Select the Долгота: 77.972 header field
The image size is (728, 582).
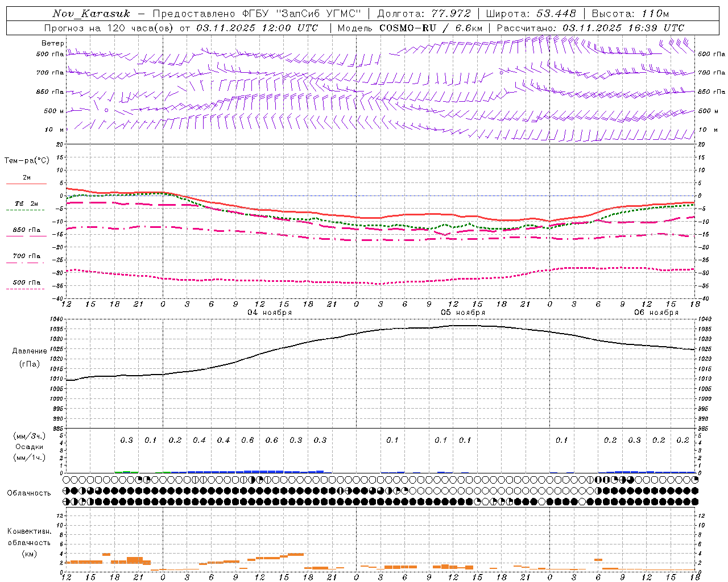(424, 14)
